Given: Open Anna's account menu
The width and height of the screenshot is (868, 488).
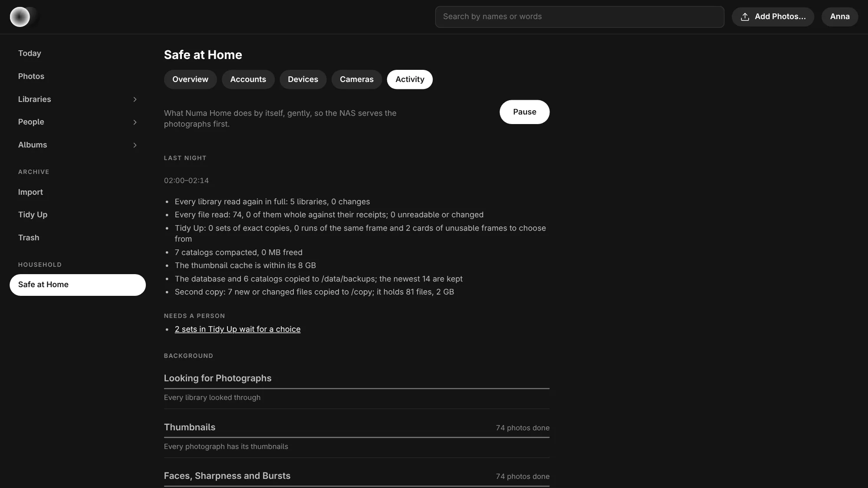Looking at the screenshot, I should (x=839, y=17).
